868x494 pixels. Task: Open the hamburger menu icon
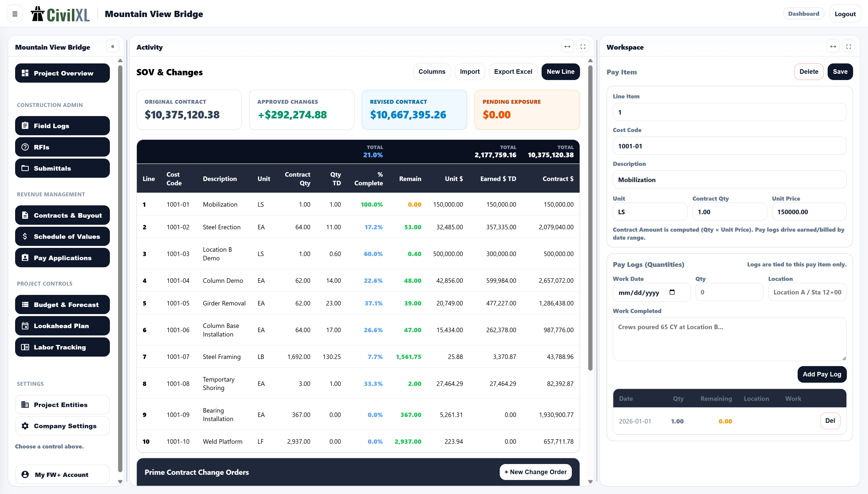click(15, 14)
